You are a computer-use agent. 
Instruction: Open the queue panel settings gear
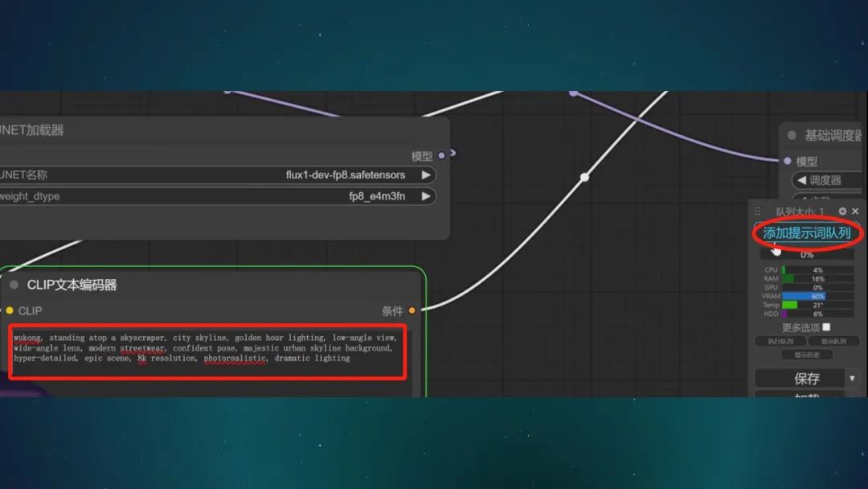tap(842, 211)
